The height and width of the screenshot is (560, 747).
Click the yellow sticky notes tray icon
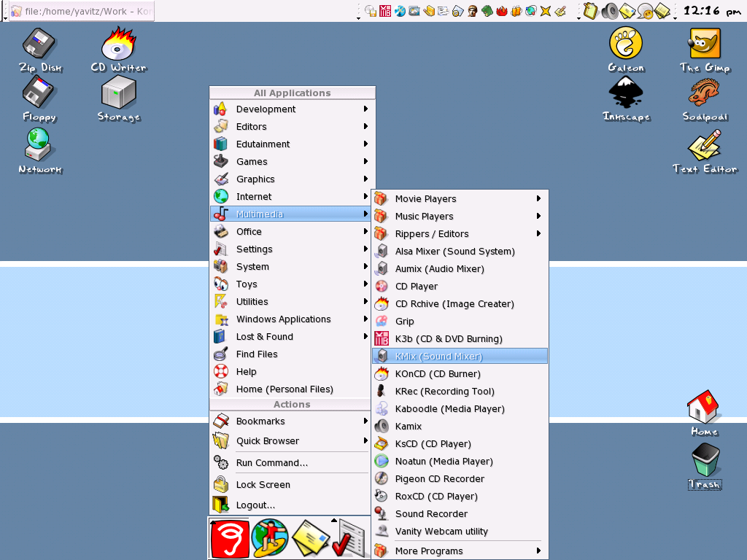[x=662, y=11]
